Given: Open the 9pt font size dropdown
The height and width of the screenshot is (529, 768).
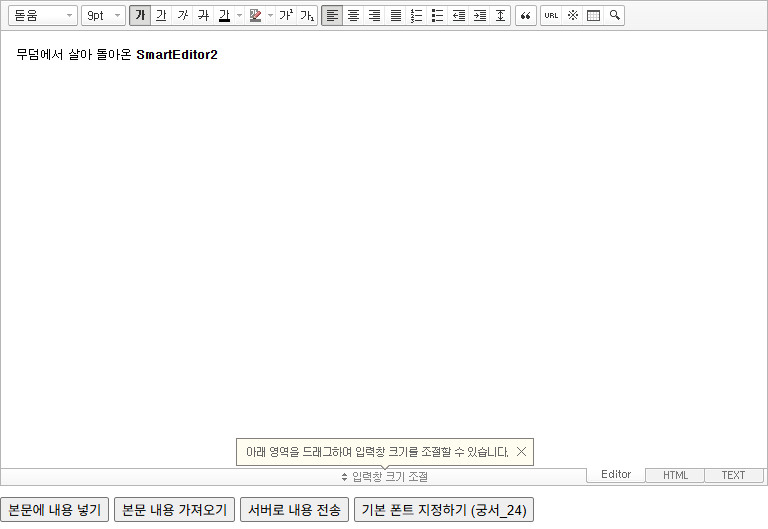Looking at the screenshot, I should pos(103,16).
